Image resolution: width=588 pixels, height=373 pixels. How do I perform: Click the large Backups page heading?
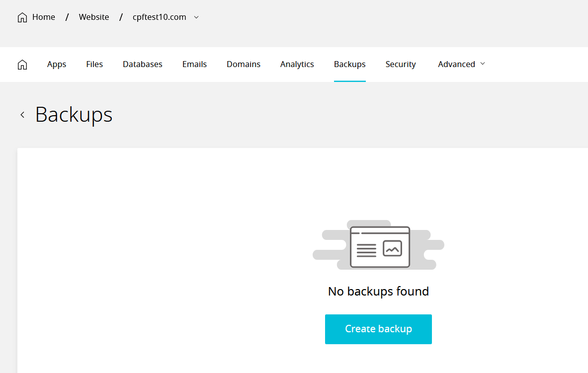coord(74,114)
